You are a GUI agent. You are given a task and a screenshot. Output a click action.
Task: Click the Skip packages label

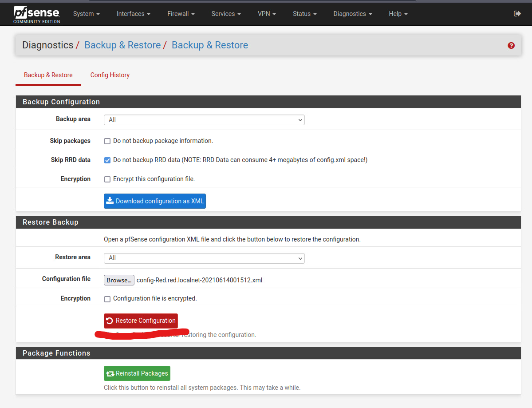70,141
